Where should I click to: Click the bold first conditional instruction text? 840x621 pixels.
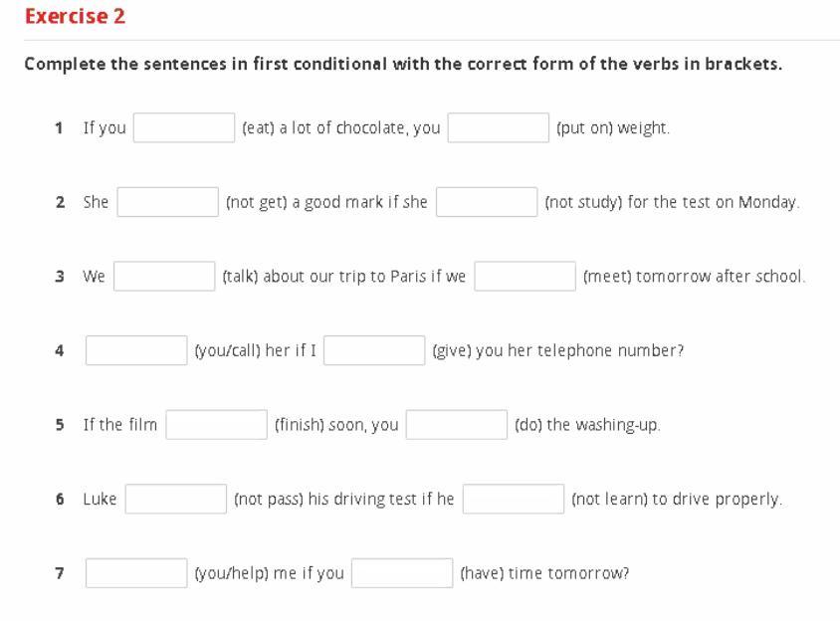pyautogui.click(x=403, y=65)
